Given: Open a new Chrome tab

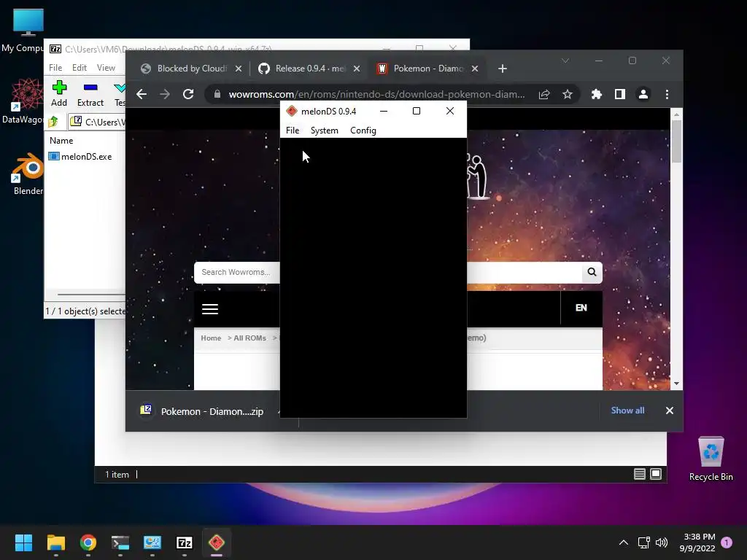Looking at the screenshot, I should point(502,69).
